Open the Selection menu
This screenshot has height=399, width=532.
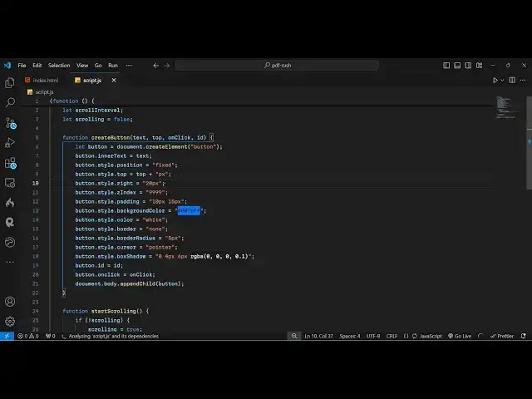tap(59, 65)
